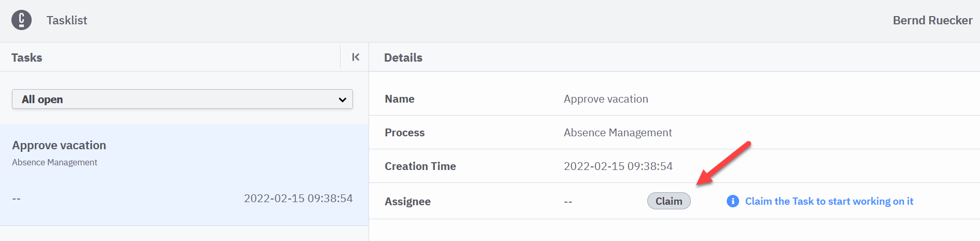Viewport: 980px width, 241px height.
Task: Select the Approve vacation task in list
Action: pos(59,145)
